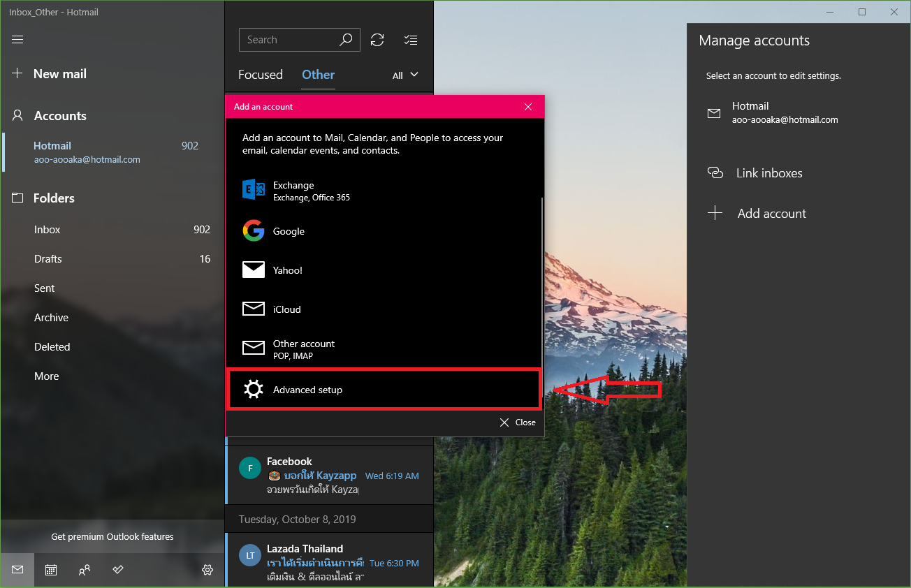
Task: Open the Lazada Thailand email
Action: 329,561
